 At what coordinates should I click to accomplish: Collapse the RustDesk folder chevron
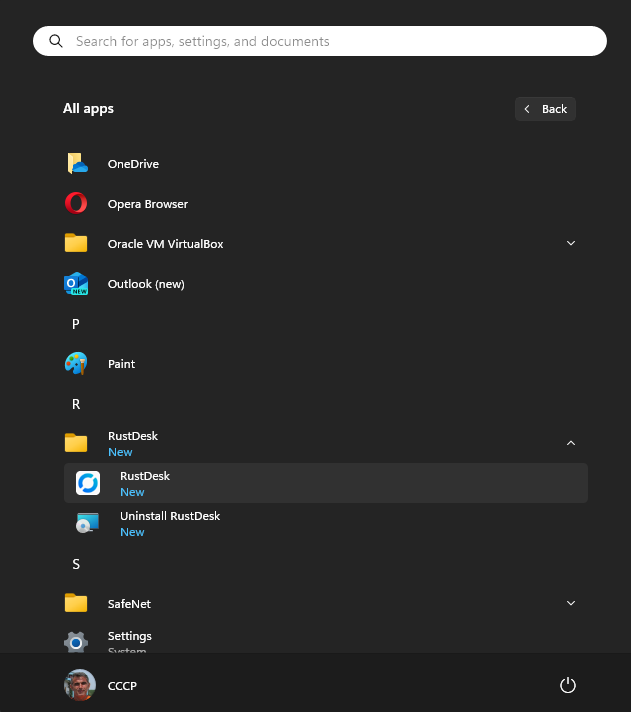coord(571,443)
